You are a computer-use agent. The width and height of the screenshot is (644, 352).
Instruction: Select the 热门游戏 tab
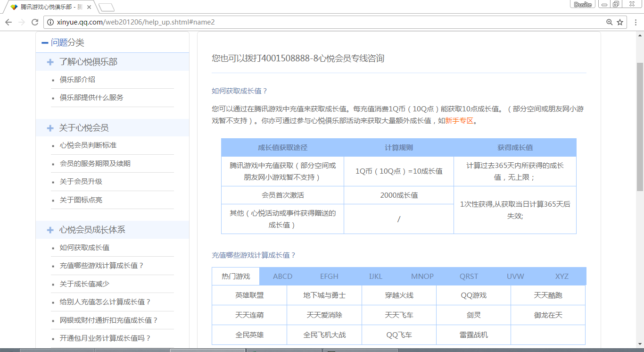coord(236,277)
